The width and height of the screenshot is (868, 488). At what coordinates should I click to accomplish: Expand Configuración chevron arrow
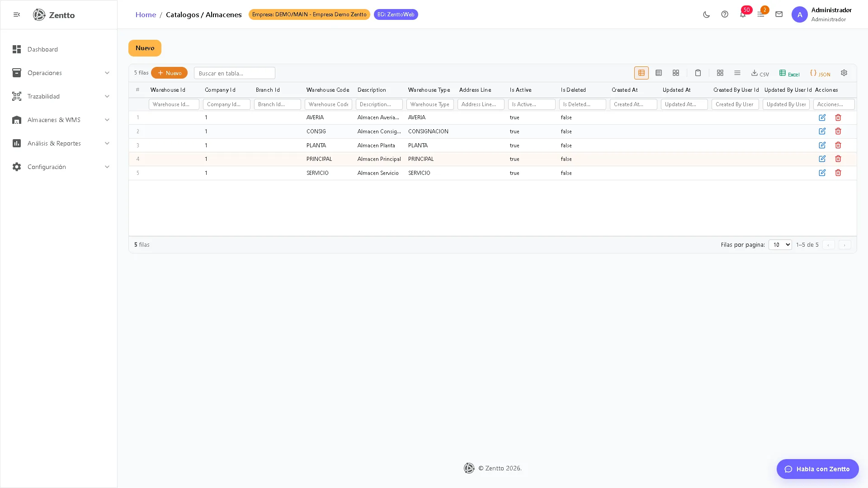pyautogui.click(x=107, y=167)
